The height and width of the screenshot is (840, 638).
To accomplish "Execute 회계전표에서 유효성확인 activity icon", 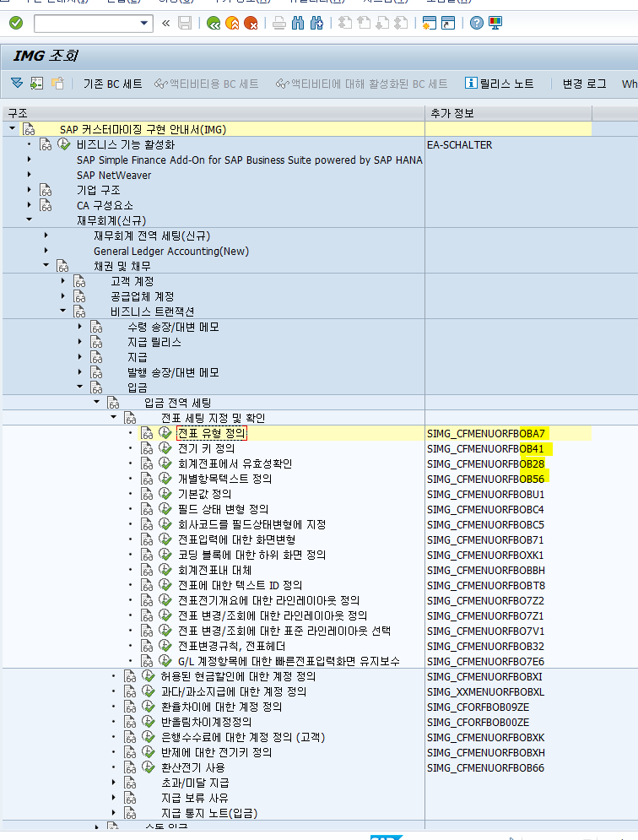I will coord(165,463).
